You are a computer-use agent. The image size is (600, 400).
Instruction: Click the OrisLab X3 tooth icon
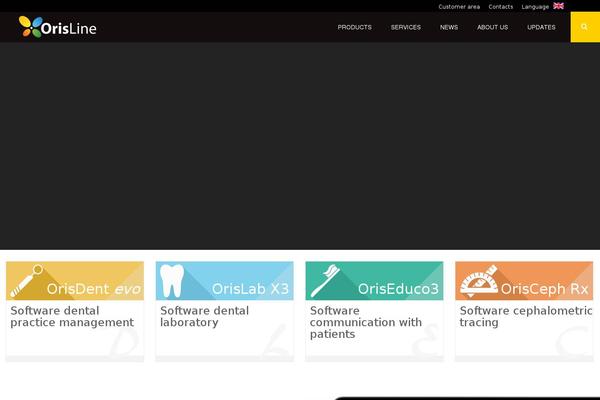pyautogui.click(x=171, y=281)
